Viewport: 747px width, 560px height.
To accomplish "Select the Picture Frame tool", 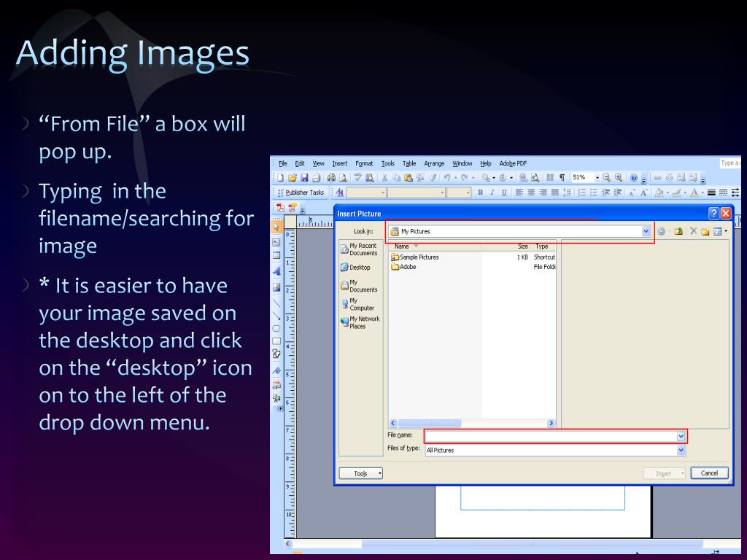I will click(276, 287).
